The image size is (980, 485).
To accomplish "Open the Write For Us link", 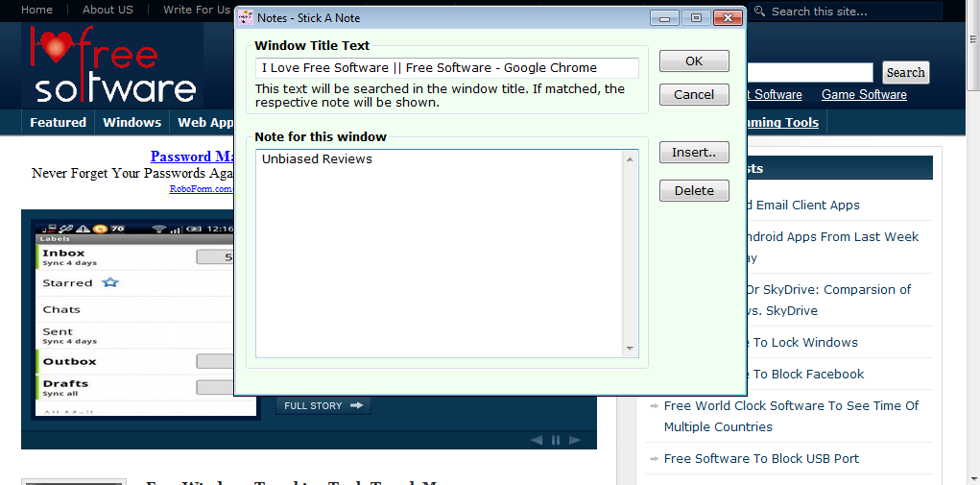I will pos(196,10).
